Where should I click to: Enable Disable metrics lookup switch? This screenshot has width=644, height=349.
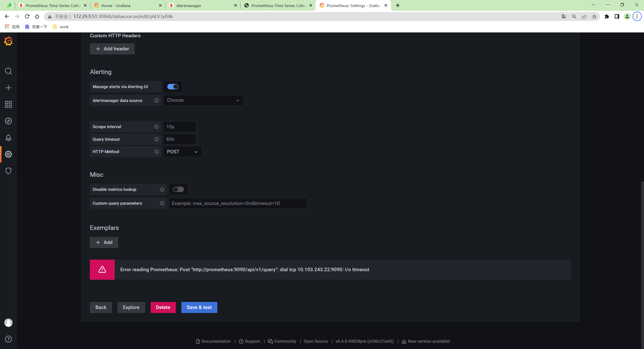178,189
